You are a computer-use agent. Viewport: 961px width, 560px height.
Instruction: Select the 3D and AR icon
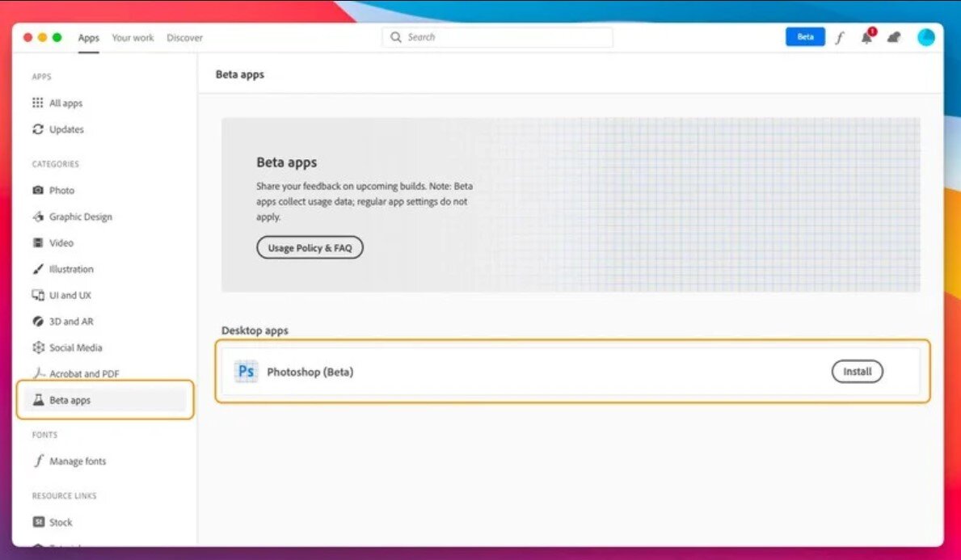[x=38, y=321]
